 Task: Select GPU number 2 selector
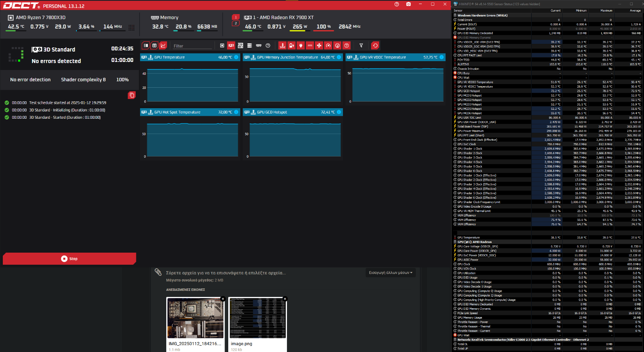tap(236, 23)
